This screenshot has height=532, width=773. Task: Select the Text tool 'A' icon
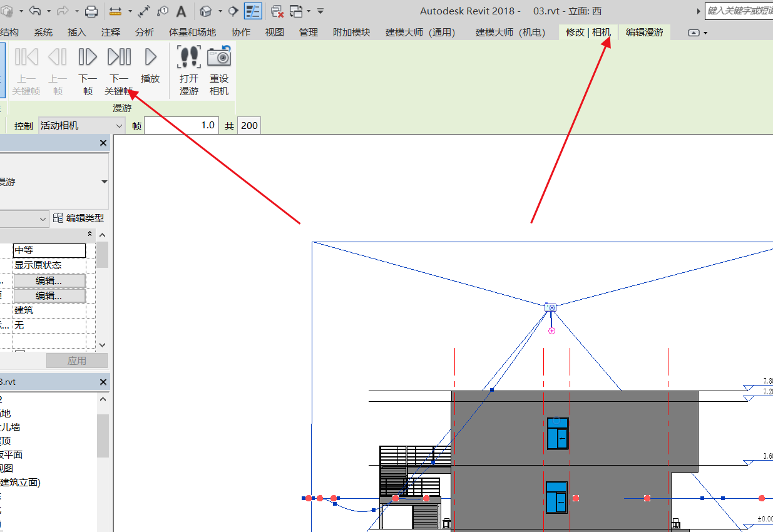coord(181,11)
